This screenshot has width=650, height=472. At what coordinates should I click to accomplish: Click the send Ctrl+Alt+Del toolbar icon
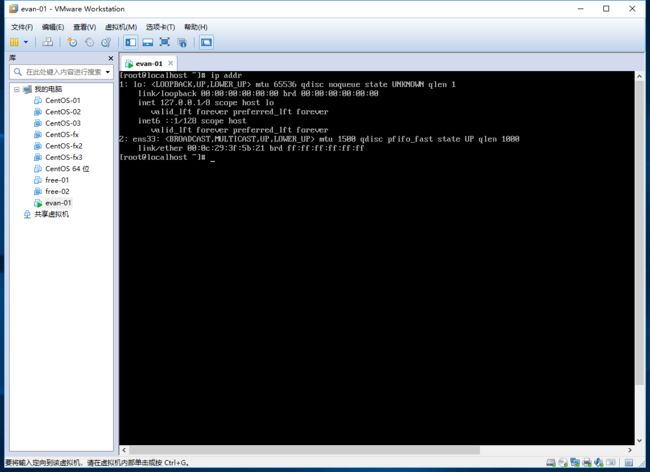48,42
